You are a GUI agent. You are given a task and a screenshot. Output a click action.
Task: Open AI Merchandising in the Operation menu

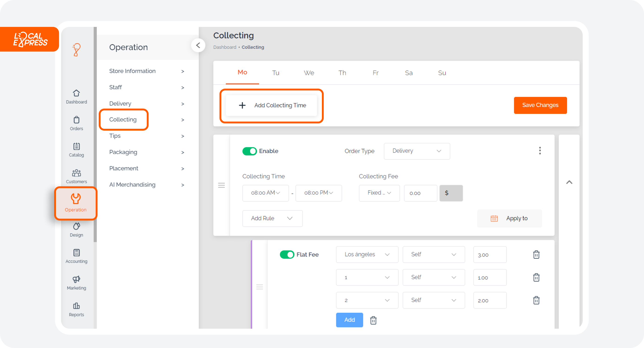click(147, 185)
